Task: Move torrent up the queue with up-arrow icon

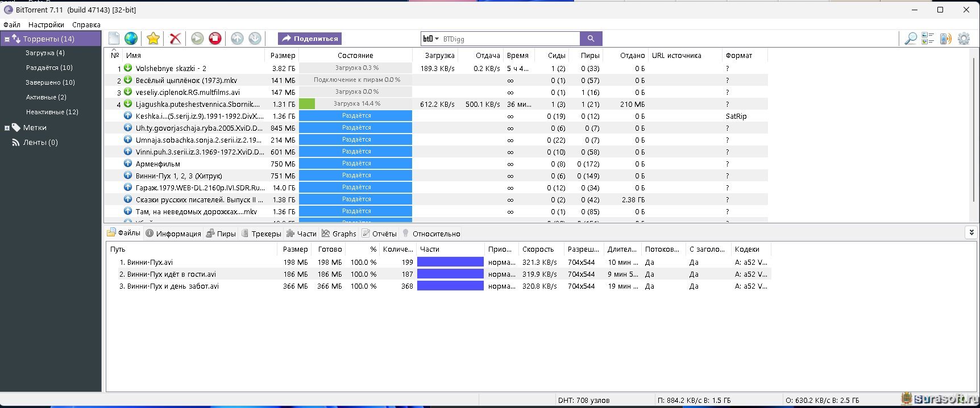Action: (x=238, y=39)
